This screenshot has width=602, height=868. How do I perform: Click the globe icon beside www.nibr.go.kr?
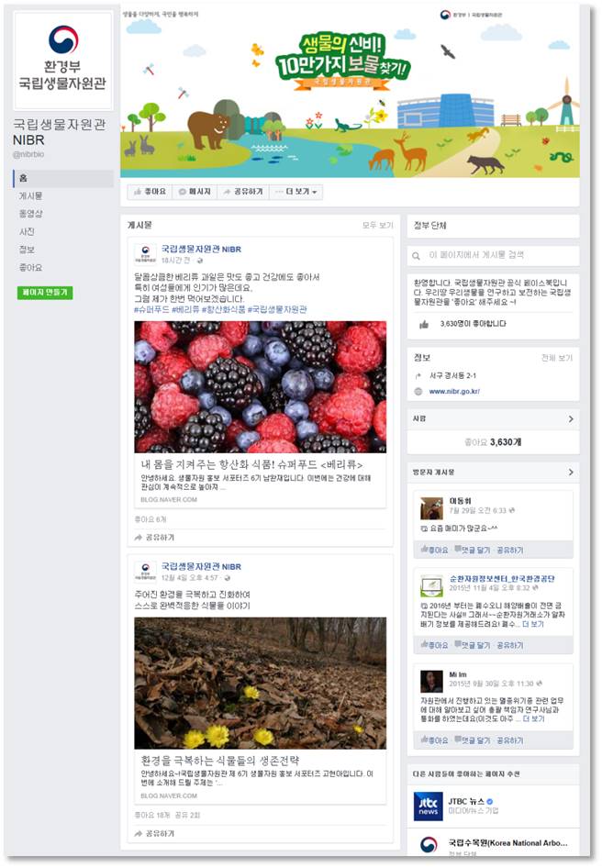[418, 392]
